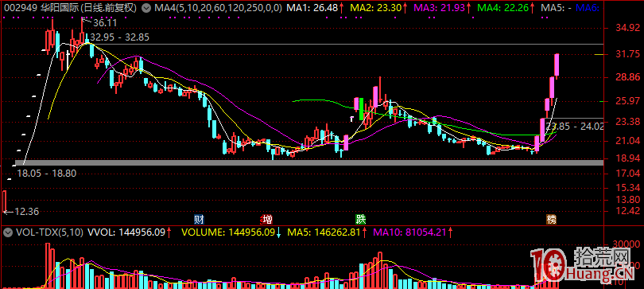Click the yellow VOLUME: 144956.09 value
Image resolution: width=644 pixels, height=289 pixels.
click(x=228, y=232)
